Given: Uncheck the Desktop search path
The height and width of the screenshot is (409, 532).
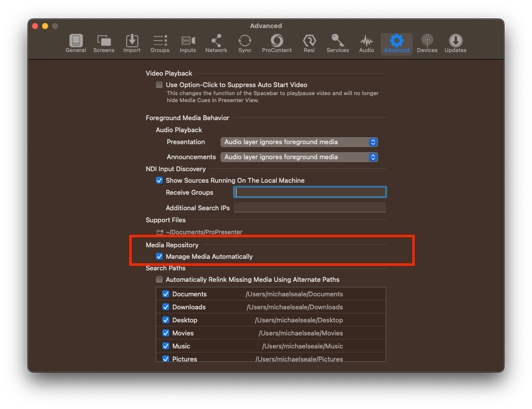Looking at the screenshot, I should click(166, 320).
